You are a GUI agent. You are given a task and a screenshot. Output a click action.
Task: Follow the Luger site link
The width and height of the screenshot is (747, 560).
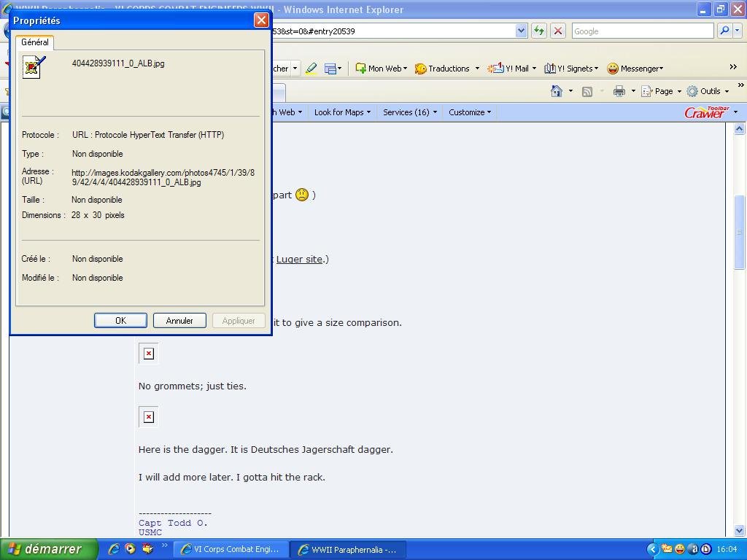tap(299, 259)
